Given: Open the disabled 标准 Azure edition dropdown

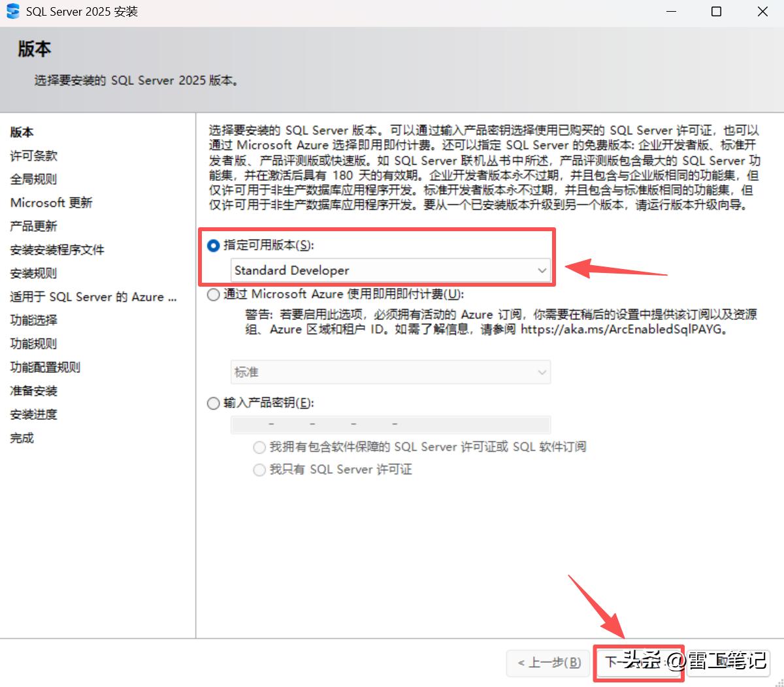Looking at the screenshot, I should (x=391, y=372).
